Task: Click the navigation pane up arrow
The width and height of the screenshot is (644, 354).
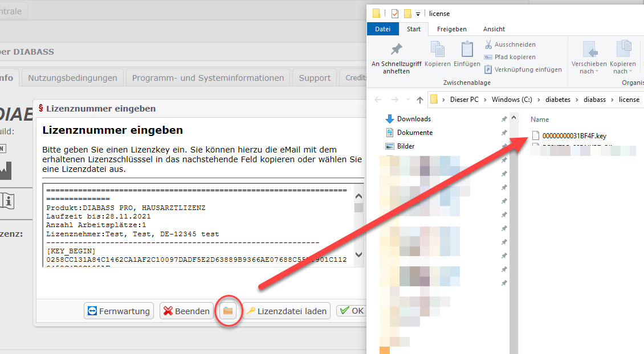Action: point(514,118)
